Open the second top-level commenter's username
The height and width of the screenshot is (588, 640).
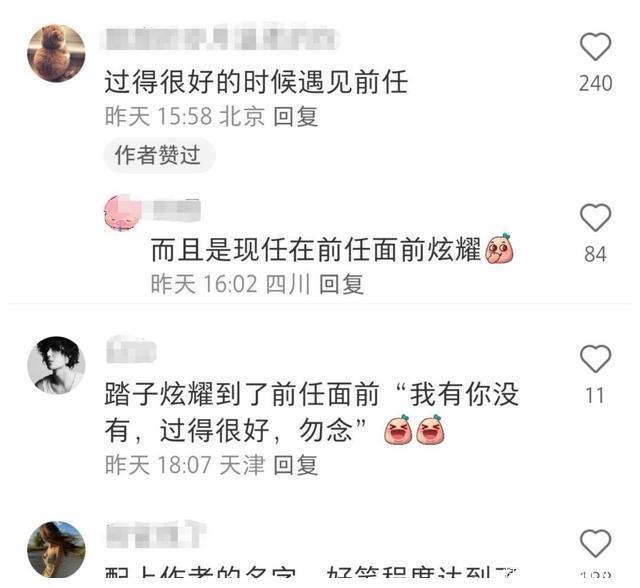[x=131, y=351]
